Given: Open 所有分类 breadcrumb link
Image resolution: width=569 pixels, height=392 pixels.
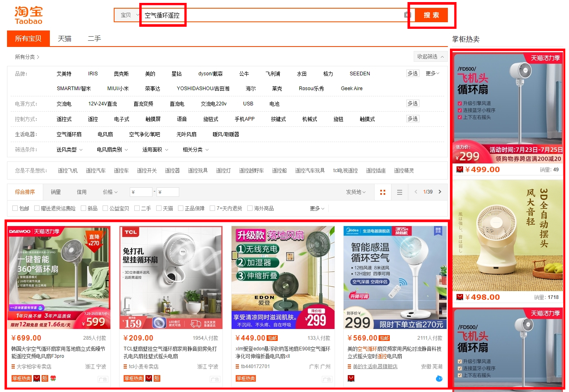Looking at the screenshot, I should pyautogui.click(x=27, y=57).
